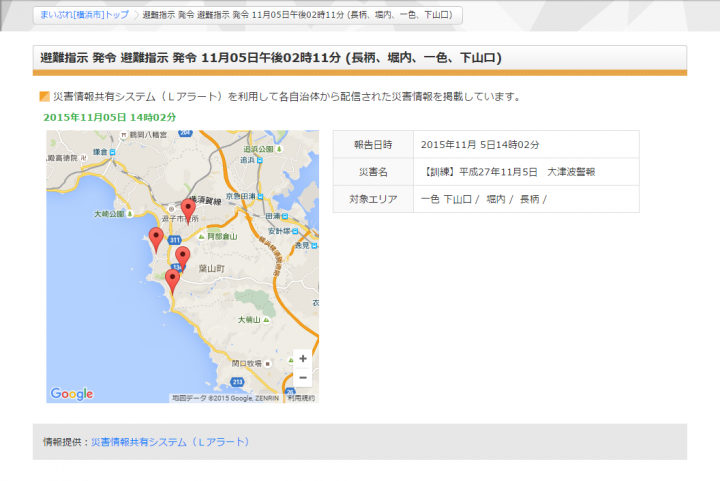The height and width of the screenshot is (481, 720).
Task: Click the 葉山町 label on the map
Action: [215, 270]
